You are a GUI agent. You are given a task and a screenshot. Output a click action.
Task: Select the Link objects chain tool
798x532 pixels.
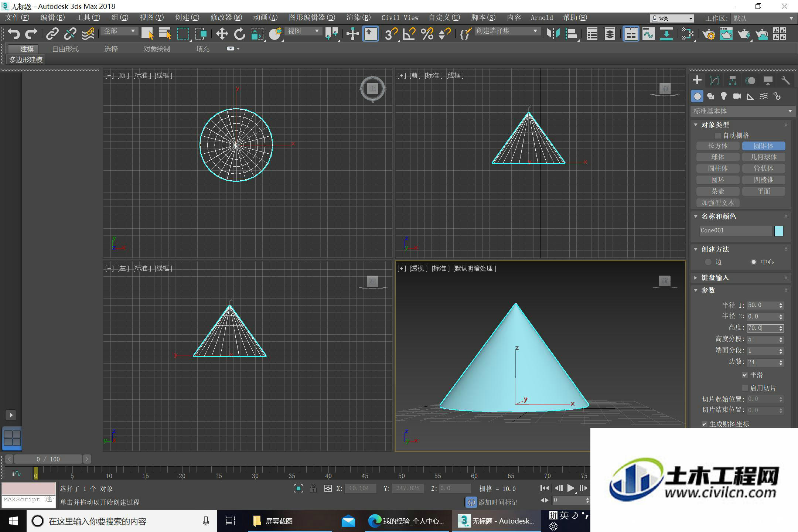point(52,34)
